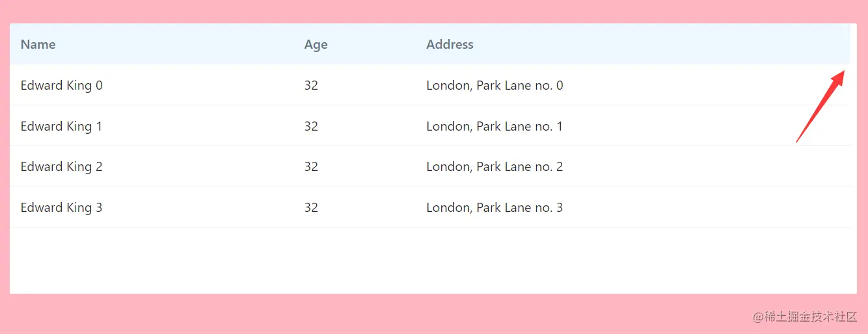The image size is (868, 334).
Task: Click the address London, Park Lane no. 0
Action: click(x=495, y=85)
